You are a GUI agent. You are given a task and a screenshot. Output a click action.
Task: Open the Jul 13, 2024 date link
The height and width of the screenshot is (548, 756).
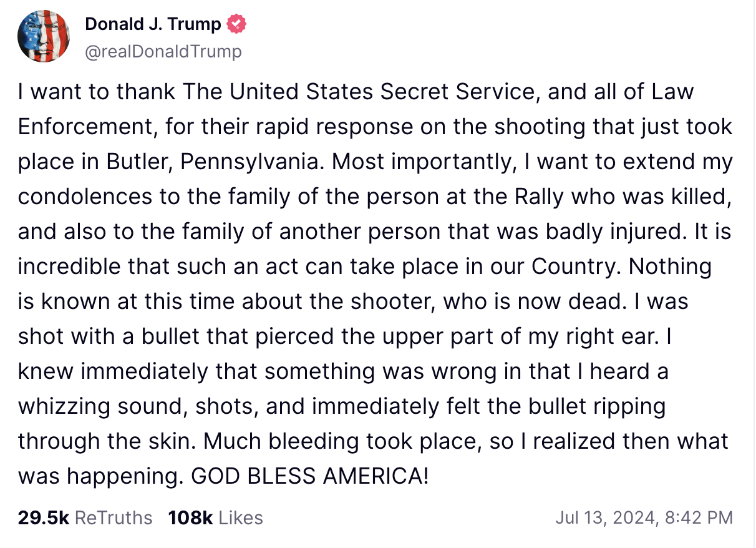(606, 517)
